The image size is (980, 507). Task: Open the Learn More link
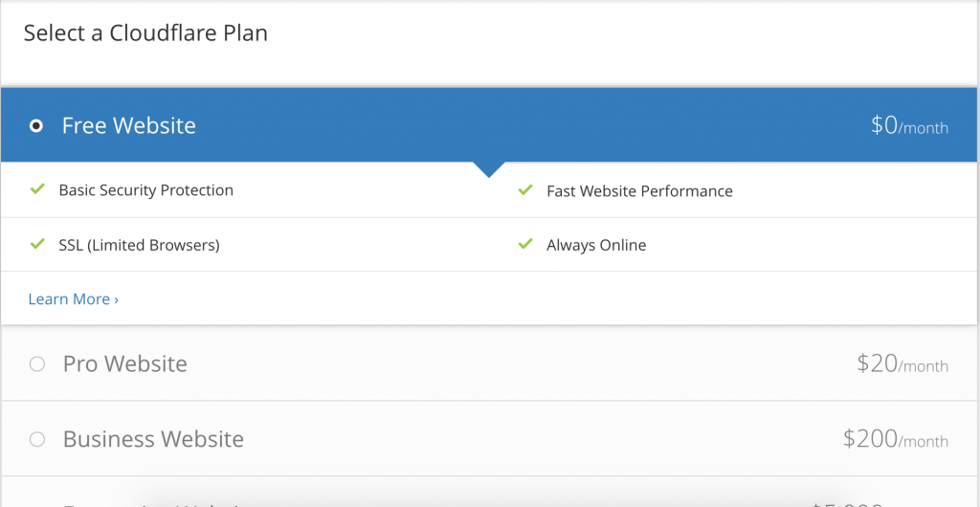[x=73, y=299]
